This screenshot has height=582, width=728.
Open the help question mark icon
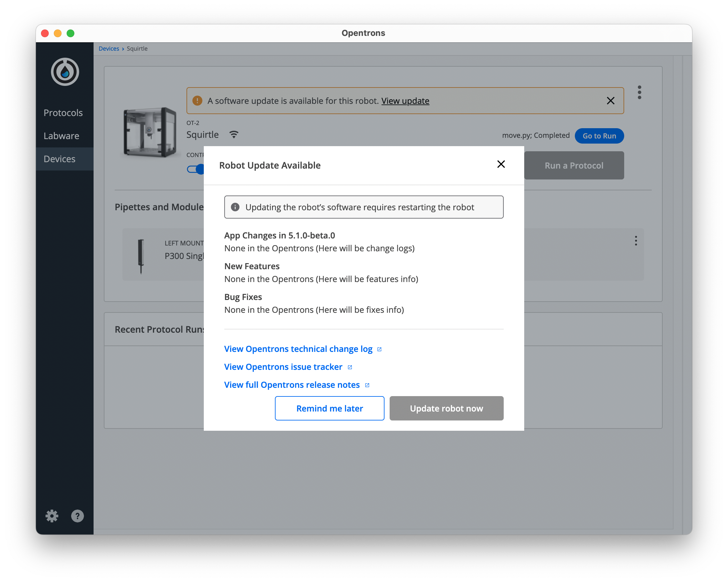point(77,516)
